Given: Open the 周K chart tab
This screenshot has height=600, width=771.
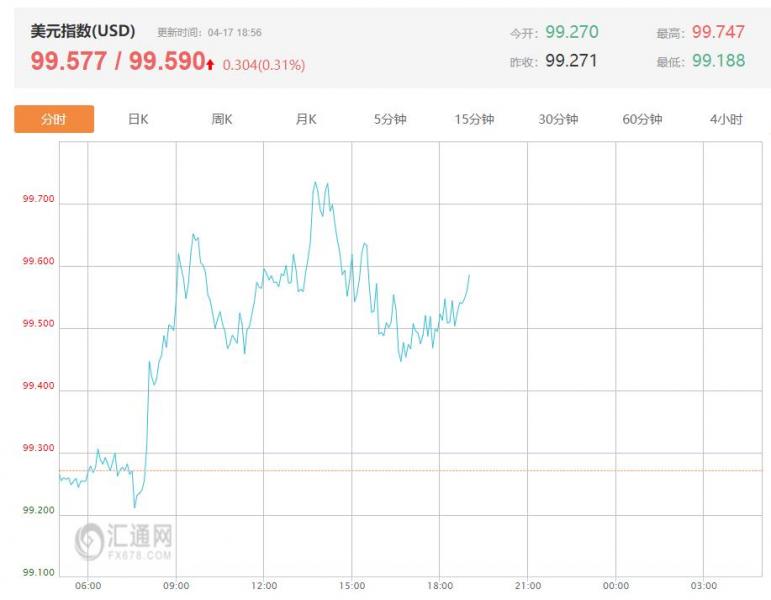Looking at the screenshot, I should point(222,119).
